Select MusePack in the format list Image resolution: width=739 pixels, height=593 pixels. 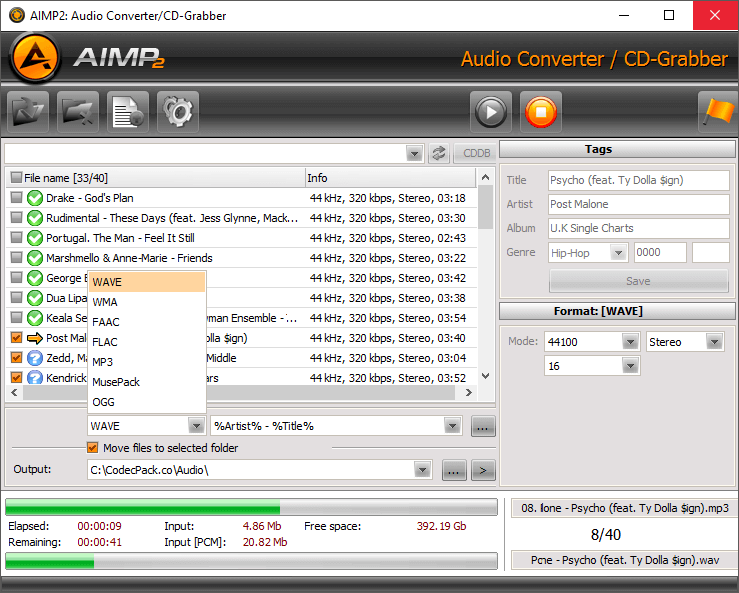click(147, 382)
